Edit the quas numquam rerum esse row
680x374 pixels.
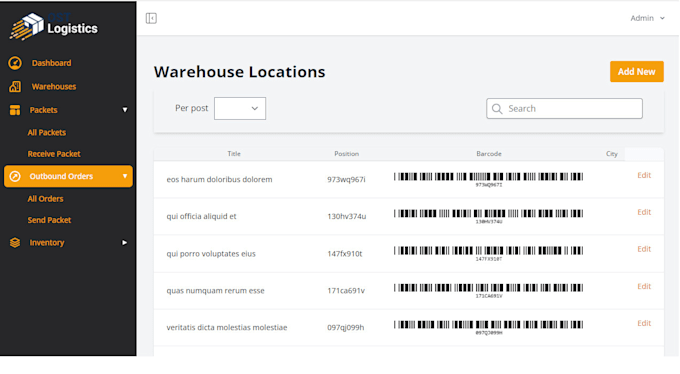[x=644, y=286]
